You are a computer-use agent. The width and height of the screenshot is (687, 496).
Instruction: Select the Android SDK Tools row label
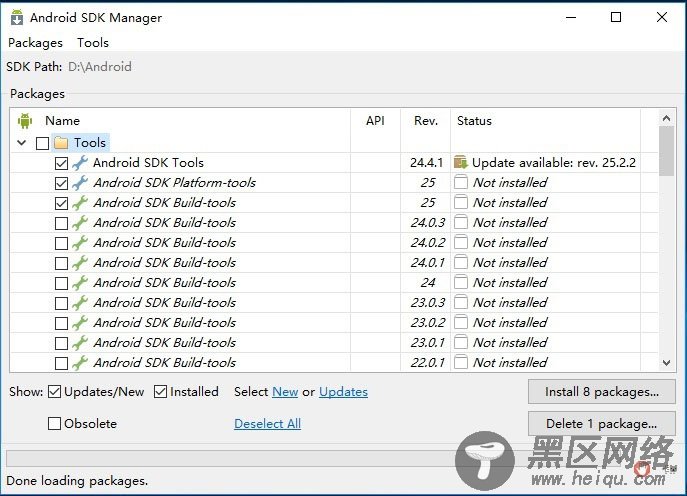pyautogui.click(x=149, y=163)
